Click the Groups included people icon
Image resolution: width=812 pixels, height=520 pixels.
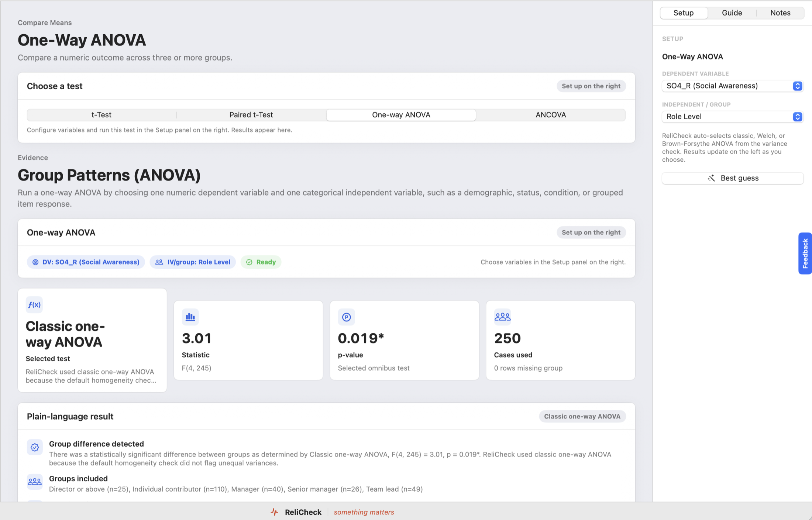[x=35, y=482]
